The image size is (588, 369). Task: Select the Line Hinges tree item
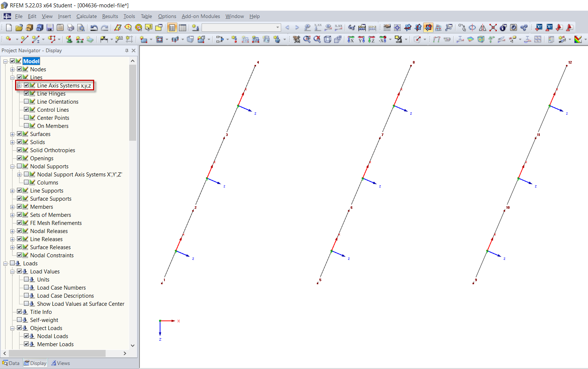[x=51, y=93]
